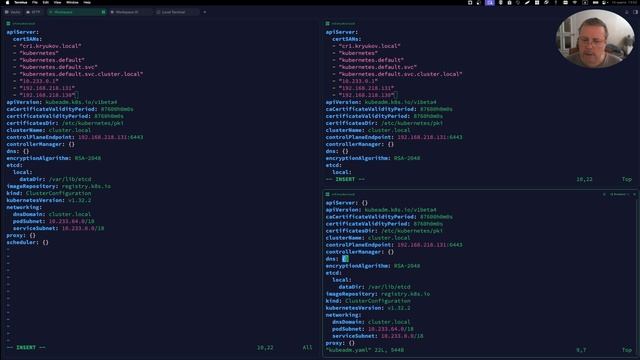Click the caCertificateValidityPeriod line in the left pane
Viewport: 640px width, 360px height.
point(70,109)
